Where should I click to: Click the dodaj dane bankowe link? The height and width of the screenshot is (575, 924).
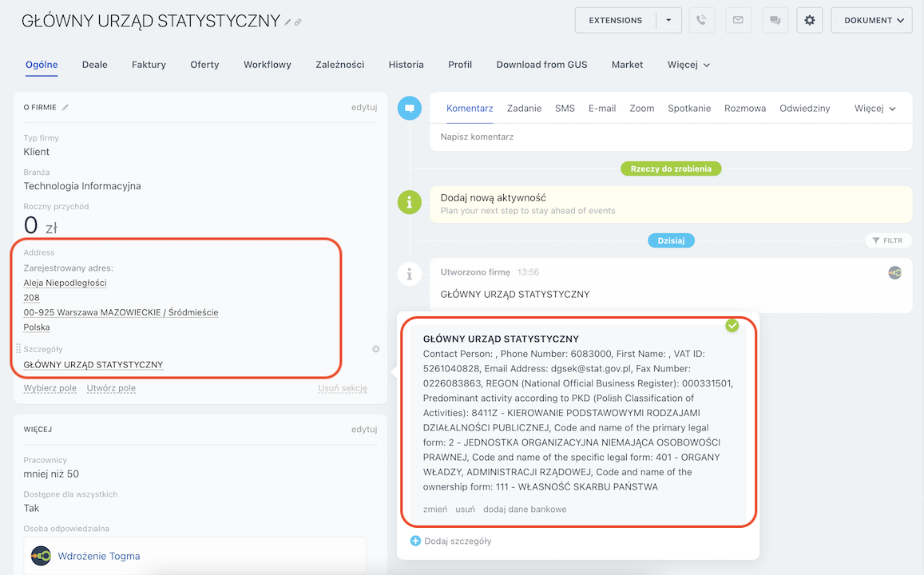click(525, 510)
